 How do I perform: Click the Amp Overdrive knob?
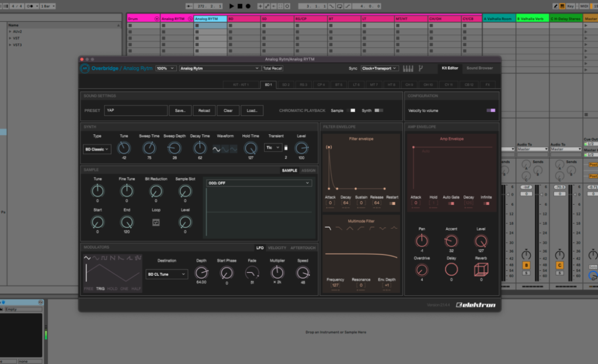422,269
